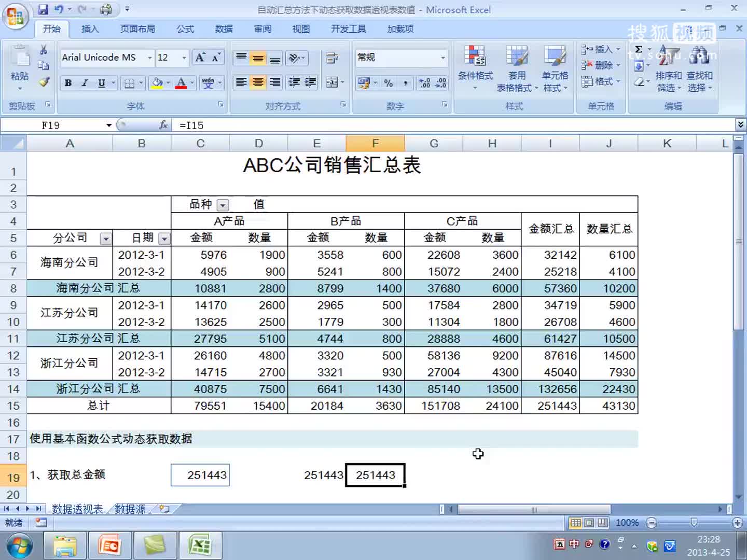747x560 pixels.
Task: Open the font size dropdown
Action: click(x=184, y=58)
